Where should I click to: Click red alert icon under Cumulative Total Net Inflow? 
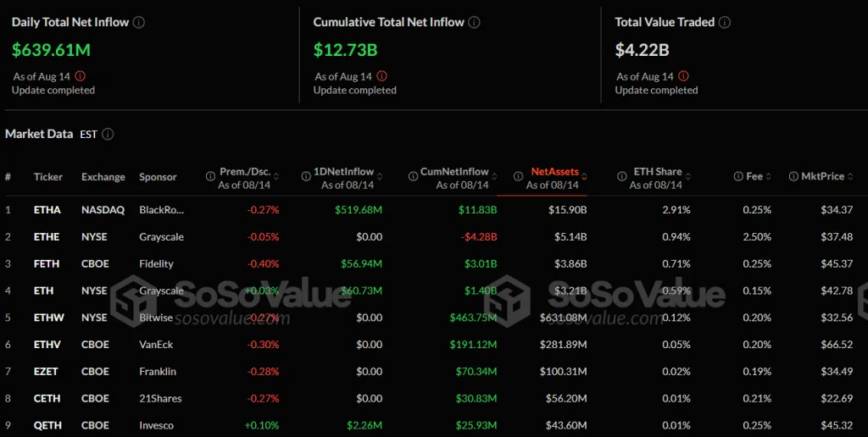click(382, 75)
